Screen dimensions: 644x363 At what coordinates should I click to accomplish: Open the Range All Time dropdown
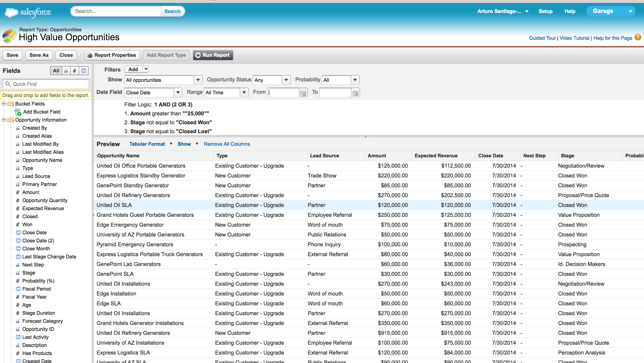(244, 93)
